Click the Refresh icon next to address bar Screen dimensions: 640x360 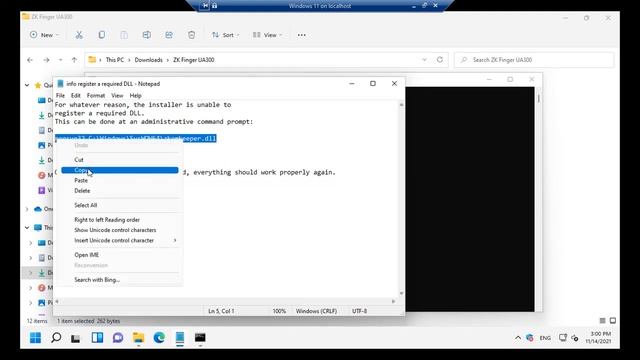tap(440, 60)
